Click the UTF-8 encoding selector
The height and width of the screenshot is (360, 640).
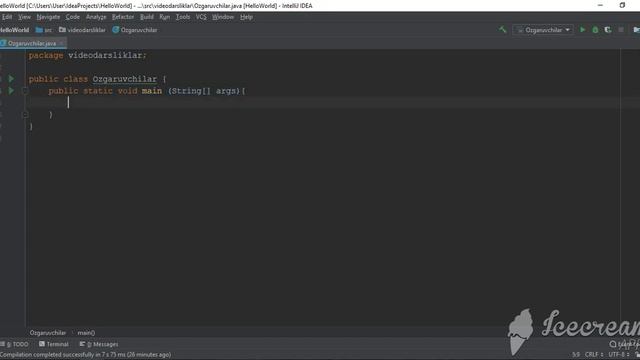point(619,354)
